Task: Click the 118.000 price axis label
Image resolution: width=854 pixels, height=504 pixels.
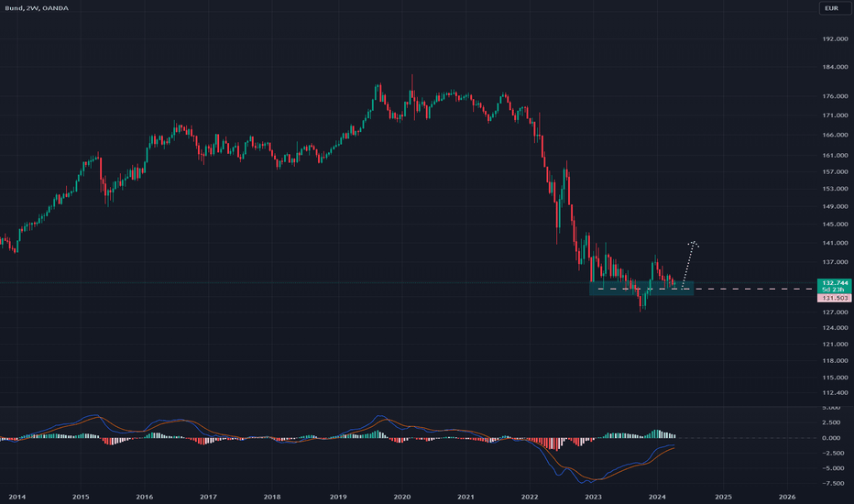Action: (x=835, y=361)
